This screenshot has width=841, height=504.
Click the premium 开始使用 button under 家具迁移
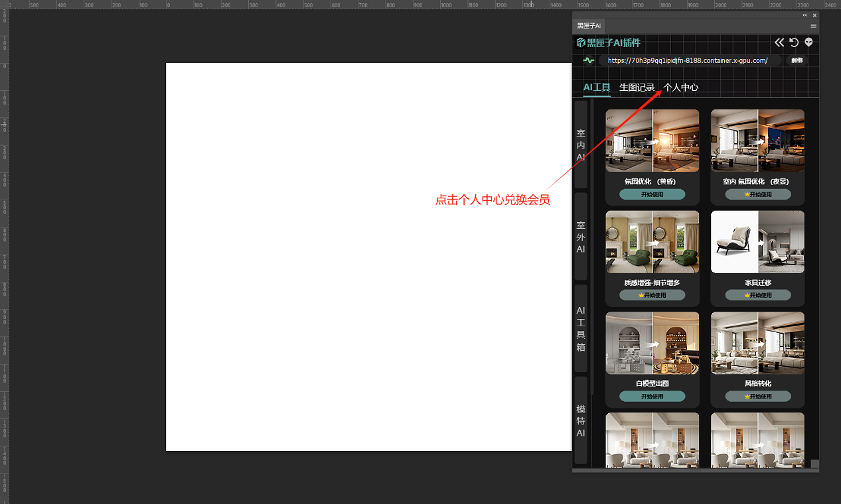tap(757, 295)
